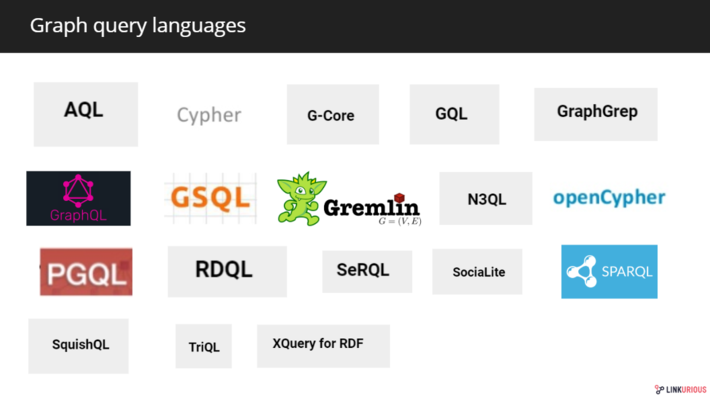Click the openCypher logo text

pyautogui.click(x=609, y=198)
